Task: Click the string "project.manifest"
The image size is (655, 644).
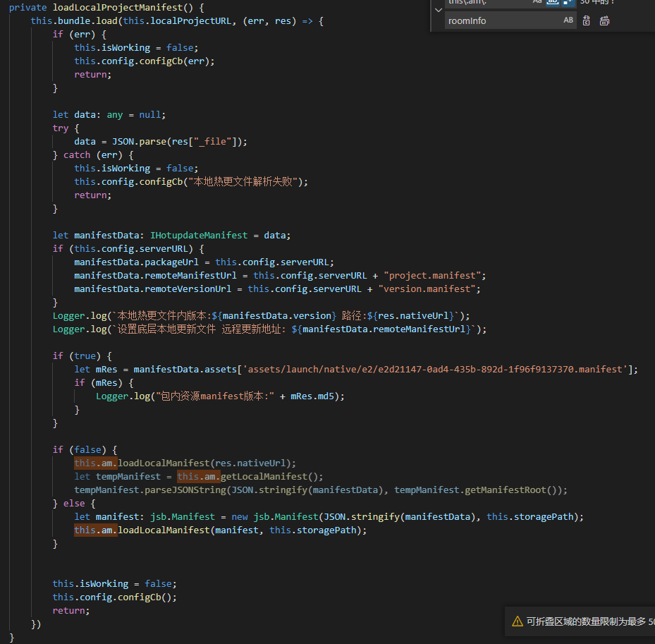Action: click(x=432, y=275)
